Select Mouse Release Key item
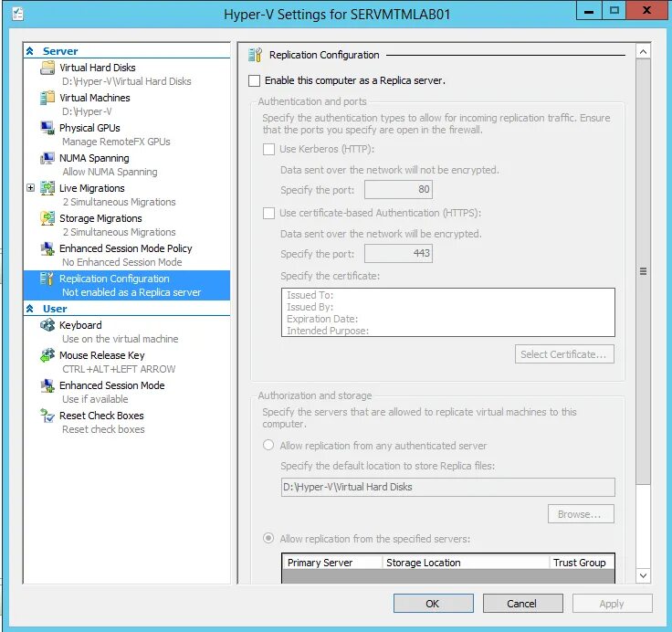 point(102,355)
